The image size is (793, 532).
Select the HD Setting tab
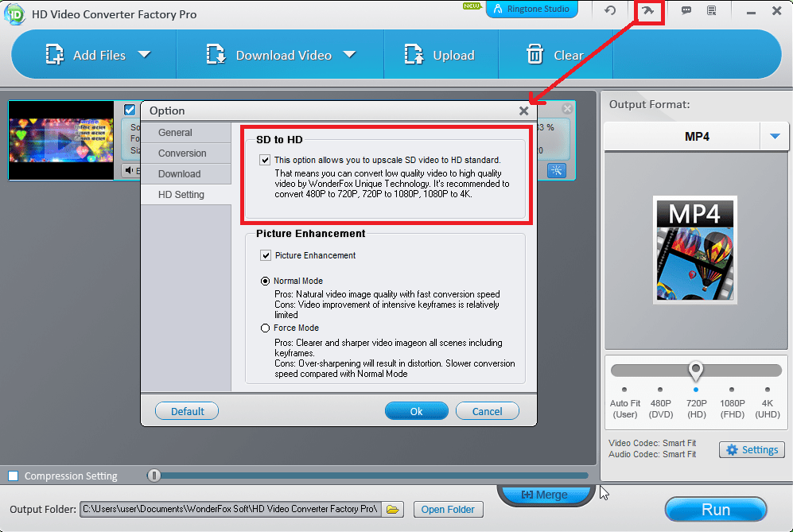point(185,195)
